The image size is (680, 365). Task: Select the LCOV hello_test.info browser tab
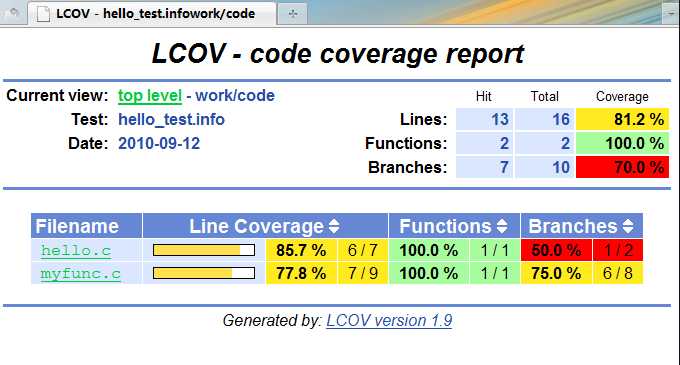pos(152,14)
